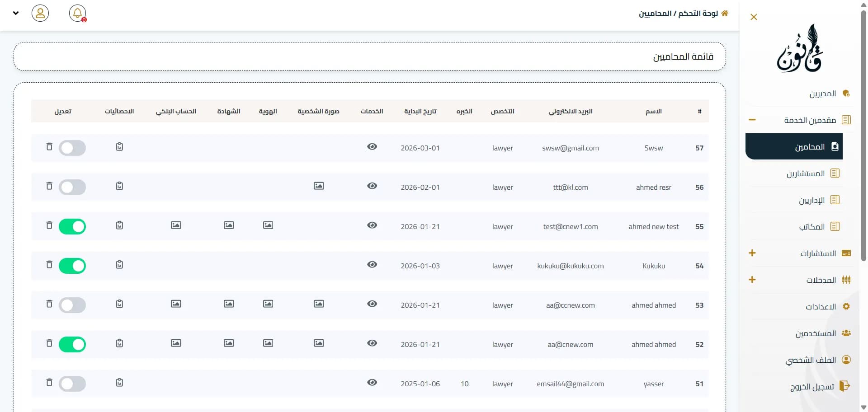
Task: Show services for Kukuku via eye icon
Action: 372,264
